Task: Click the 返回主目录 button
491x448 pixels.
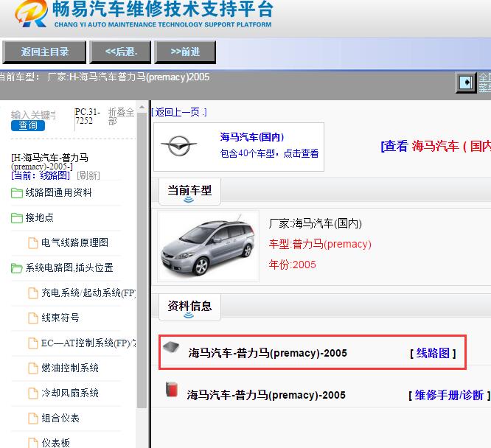Action: (44, 52)
